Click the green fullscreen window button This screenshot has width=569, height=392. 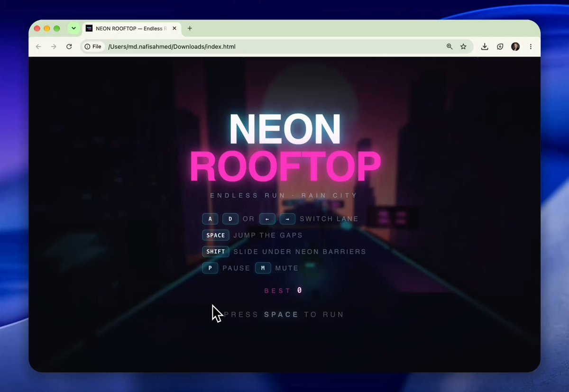click(x=57, y=28)
